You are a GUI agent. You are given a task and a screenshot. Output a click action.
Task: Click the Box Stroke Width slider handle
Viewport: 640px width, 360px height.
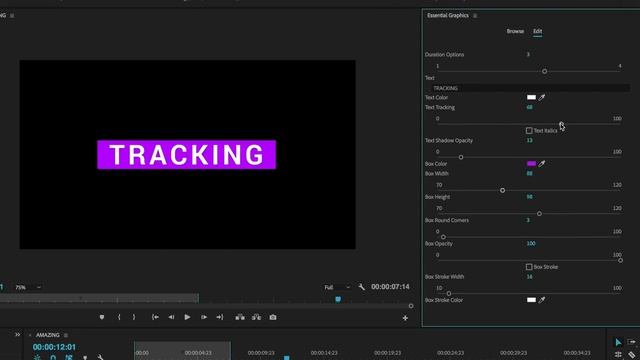click(x=449, y=293)
